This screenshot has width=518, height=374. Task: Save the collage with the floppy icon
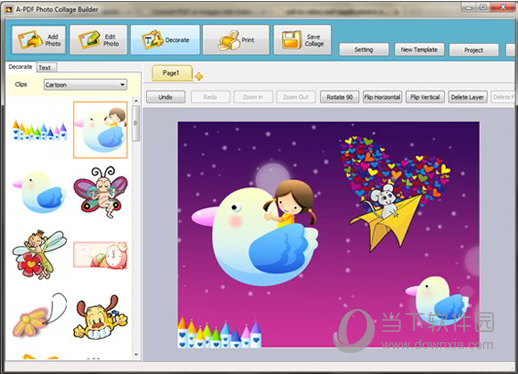pos(302,40)
